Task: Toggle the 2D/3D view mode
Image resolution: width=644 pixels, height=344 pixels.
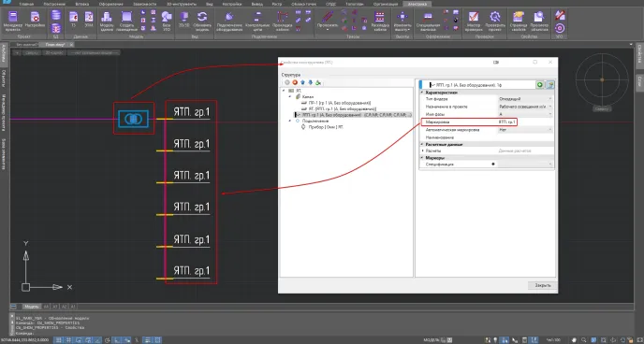Action: click(183, 21)
